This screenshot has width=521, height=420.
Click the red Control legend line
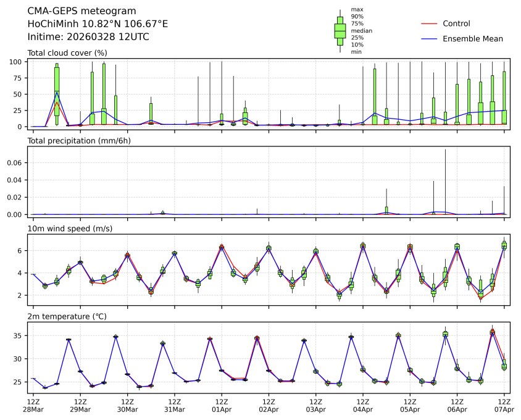[428, 23]
